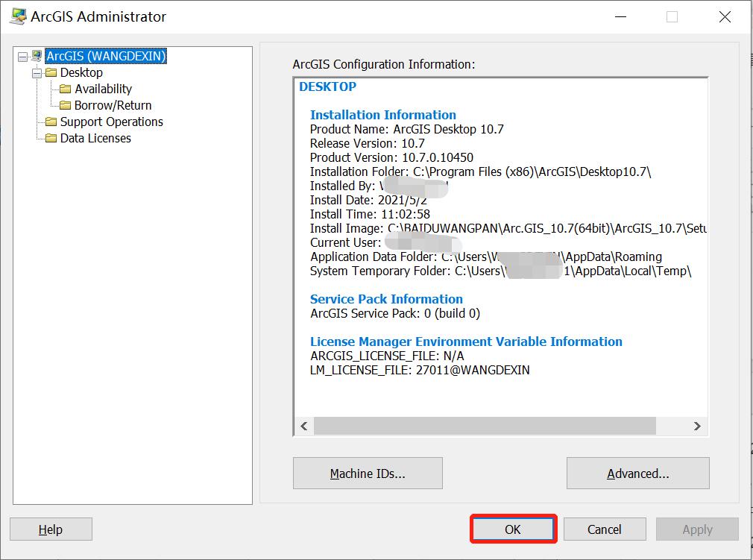Open the Support Operations tree item

111,122
